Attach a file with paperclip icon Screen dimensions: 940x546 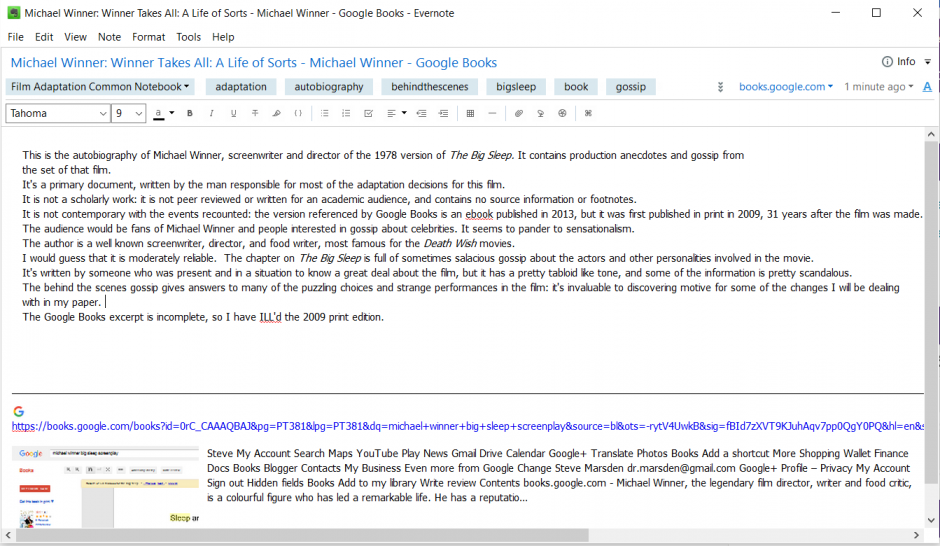pyautogui.click(x=519, y=113)
